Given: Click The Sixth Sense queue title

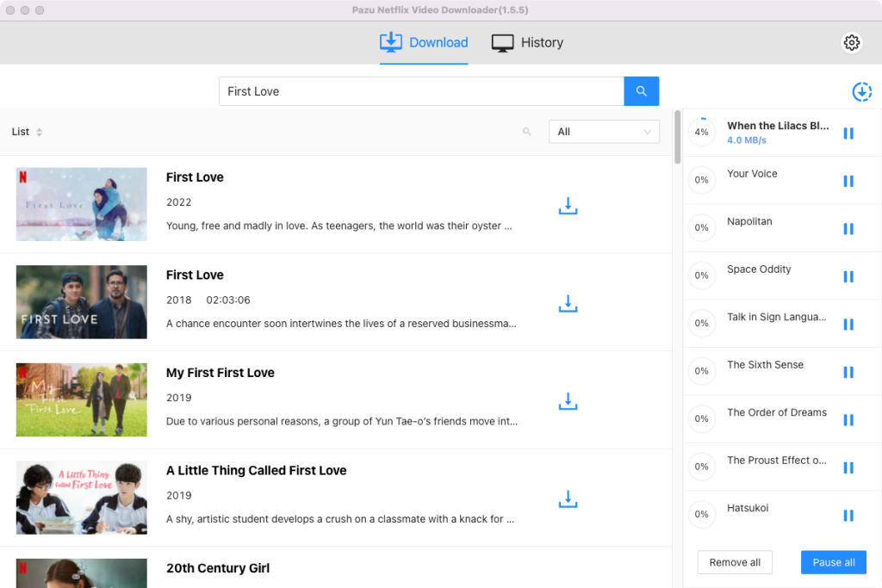Looking at the screenshot, I should pyautogui.click(x=765, y=365).
